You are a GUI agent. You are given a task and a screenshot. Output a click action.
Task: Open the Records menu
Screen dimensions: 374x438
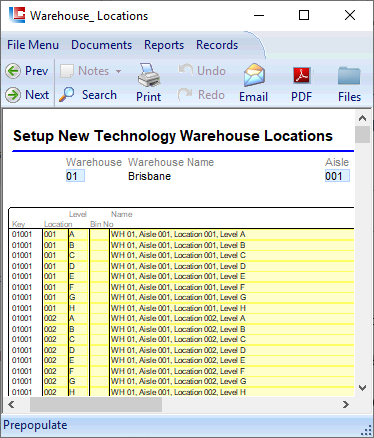click(x=217, y=45)
